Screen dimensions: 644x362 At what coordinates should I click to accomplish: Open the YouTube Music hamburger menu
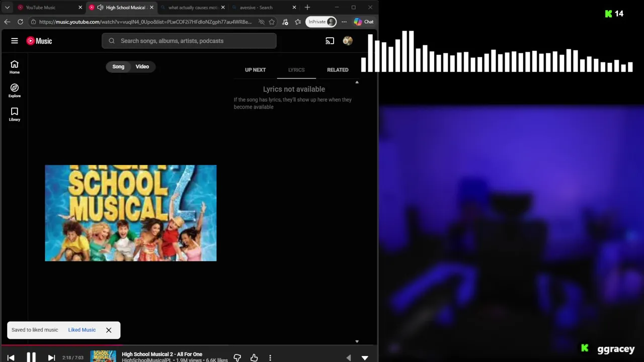tap(15, 41)
